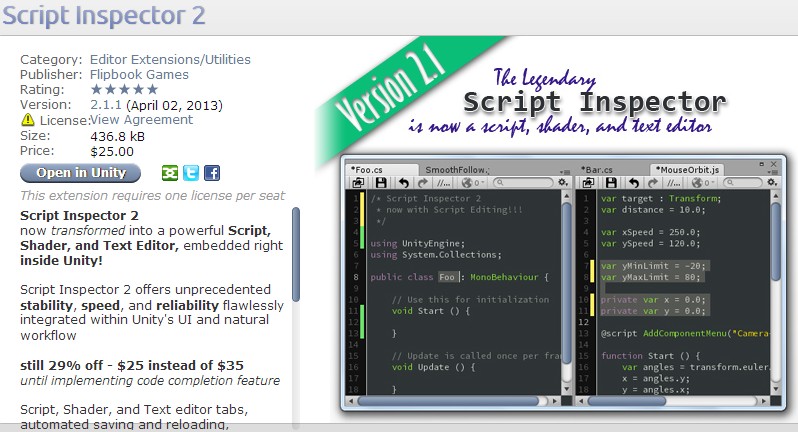This screenshot has height=432, width=798.
Task: Click the open-script icon in Foo.cs toolbar
Action: pyautogui.click(x=358, y=182)
